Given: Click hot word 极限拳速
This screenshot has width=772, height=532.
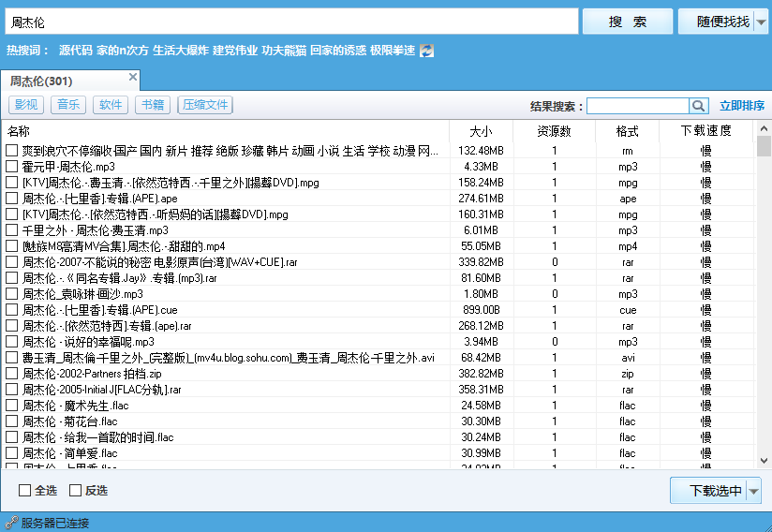Looking at the screenshot, I should point(393,51).
